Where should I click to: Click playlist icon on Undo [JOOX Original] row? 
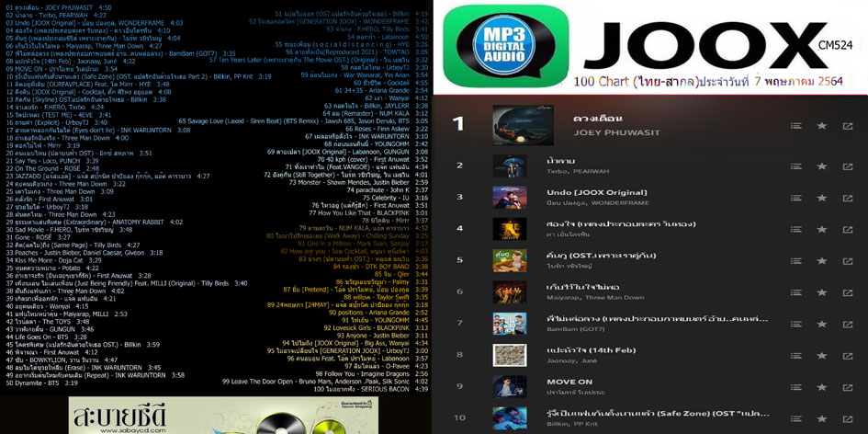click(x=796, y=198)
